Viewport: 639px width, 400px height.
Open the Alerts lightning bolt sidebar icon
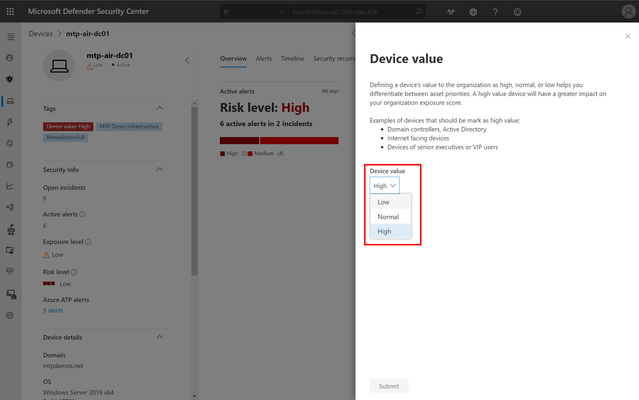(10, 122)
